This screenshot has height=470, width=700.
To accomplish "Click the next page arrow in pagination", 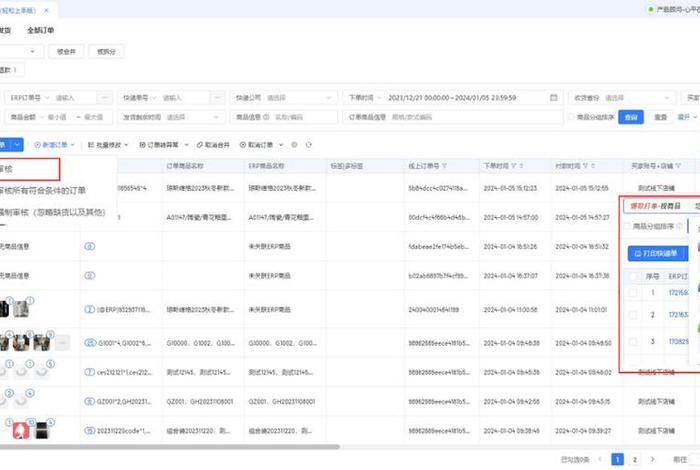I will pos(652,459).
